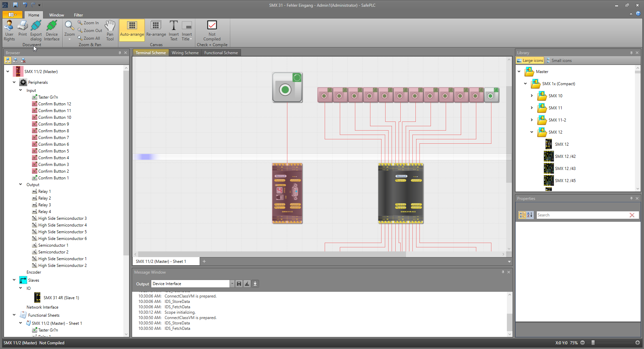Click Zoom In in the ribbon
Image resolution: width=644 pixels, height=349 pixels.
click(x=88, y=23)
